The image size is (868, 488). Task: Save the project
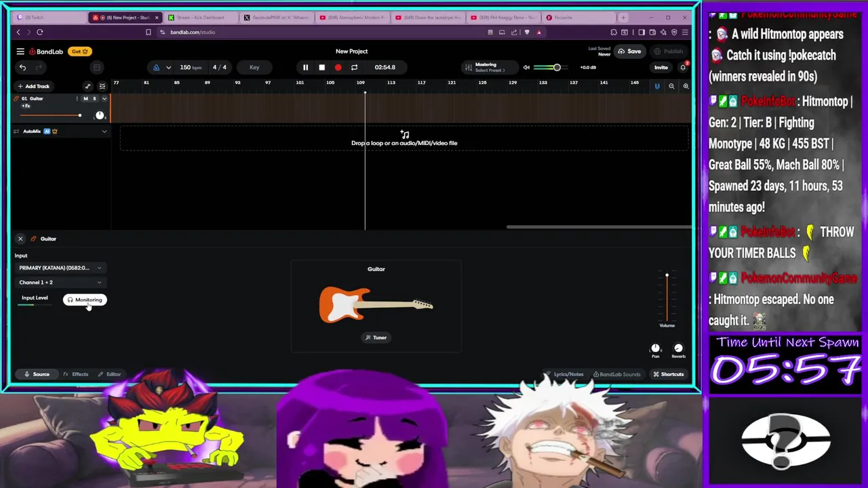(x=629, y=52)
